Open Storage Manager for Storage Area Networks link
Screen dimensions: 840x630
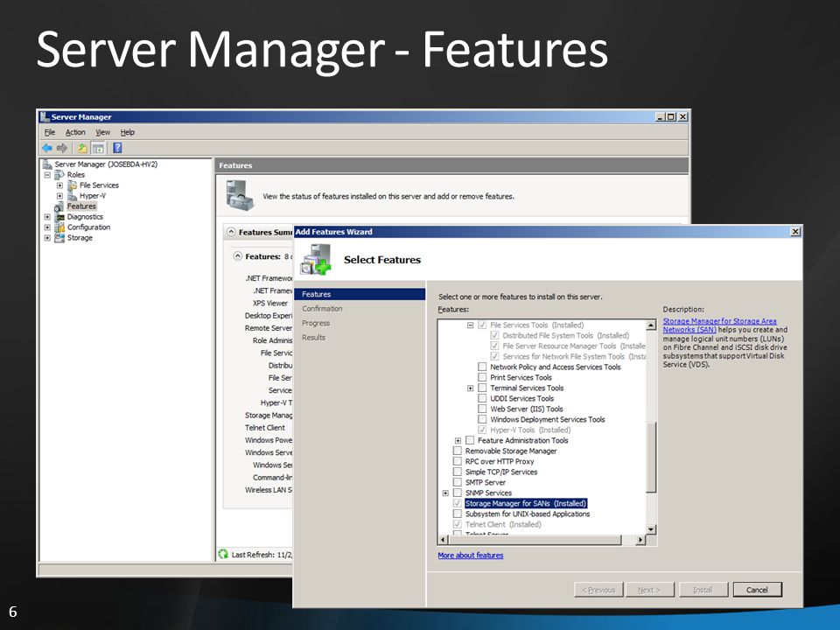(x=719, y=325)
